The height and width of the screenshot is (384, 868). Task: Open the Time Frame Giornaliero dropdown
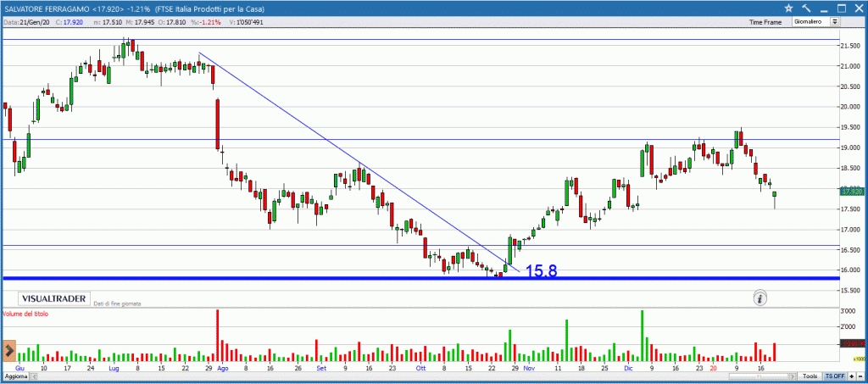click(816, 22)
